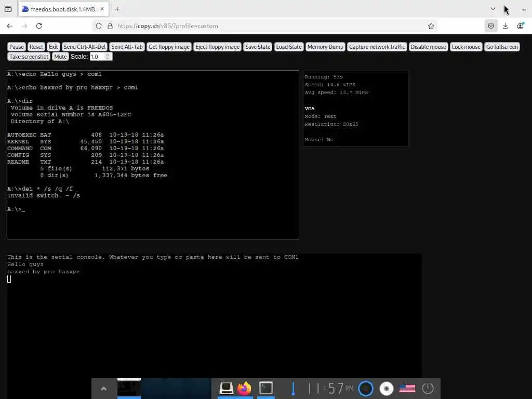Click the 'AUTOEXEC BAT' line in DOS listing
Viewport: 532px width, 399px height.
[86, 135]
